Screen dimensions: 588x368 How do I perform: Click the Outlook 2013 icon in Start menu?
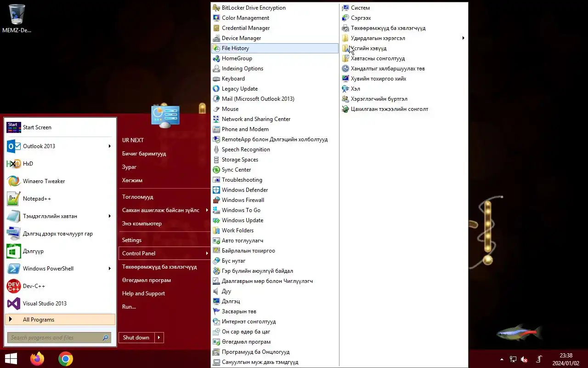[x=14, y=146]
